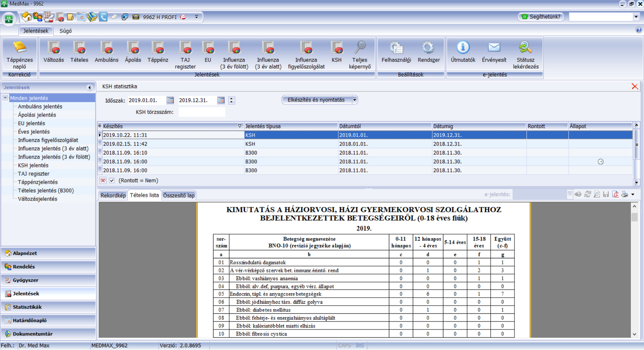The height and width of the screenshot is (350, 644).
Task: Collapse the Minden jelentés tree node
Action: (5, 98)
